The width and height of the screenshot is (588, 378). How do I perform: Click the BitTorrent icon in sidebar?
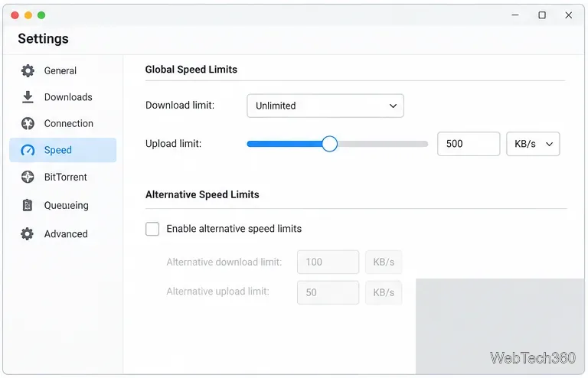pyautogui.click(x=28, y=177)
